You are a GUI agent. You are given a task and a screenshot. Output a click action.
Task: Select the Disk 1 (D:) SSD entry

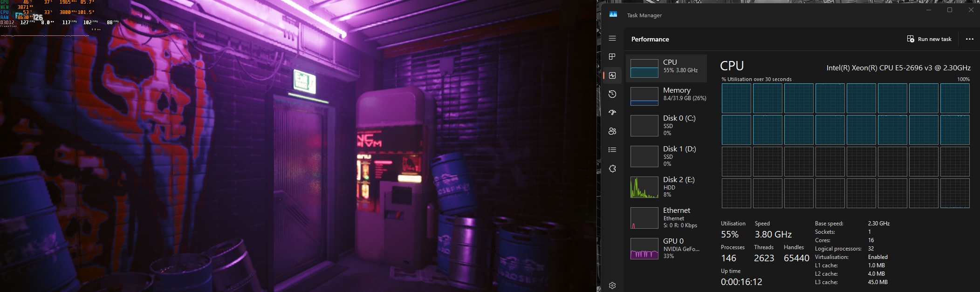tap(666, 156)
